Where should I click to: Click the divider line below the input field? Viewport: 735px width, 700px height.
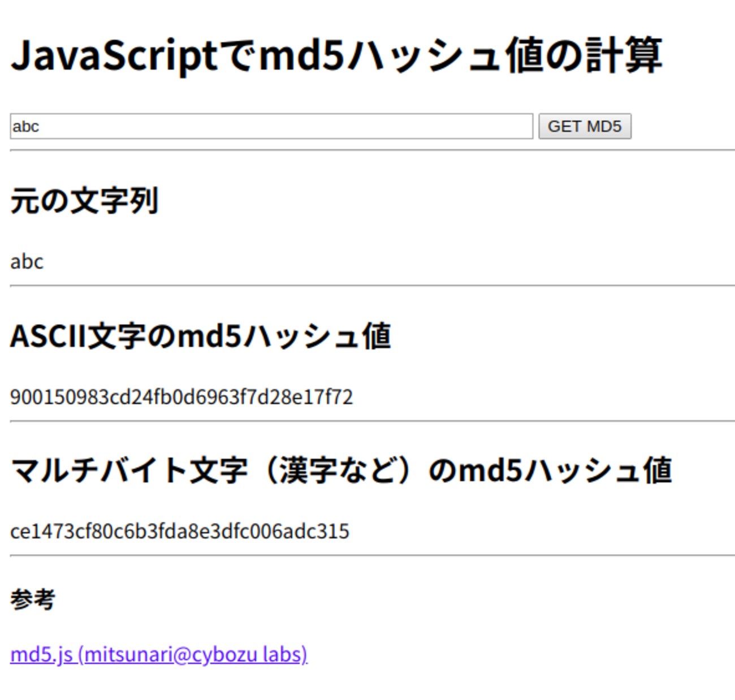367,149
